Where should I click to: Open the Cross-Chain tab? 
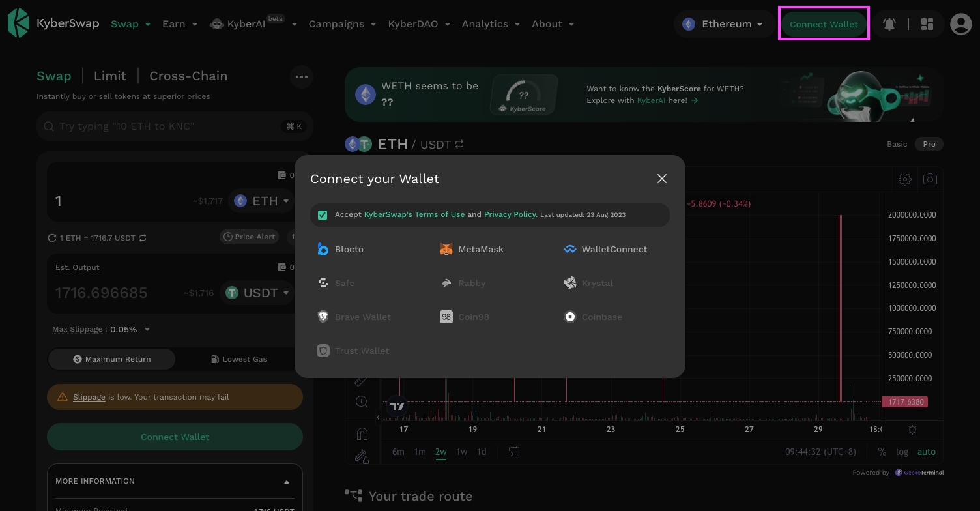pyautogui.click(x=188, y=76)
